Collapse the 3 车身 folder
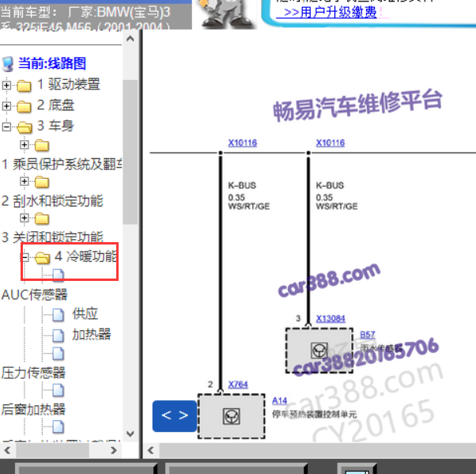 pos(6,127)
